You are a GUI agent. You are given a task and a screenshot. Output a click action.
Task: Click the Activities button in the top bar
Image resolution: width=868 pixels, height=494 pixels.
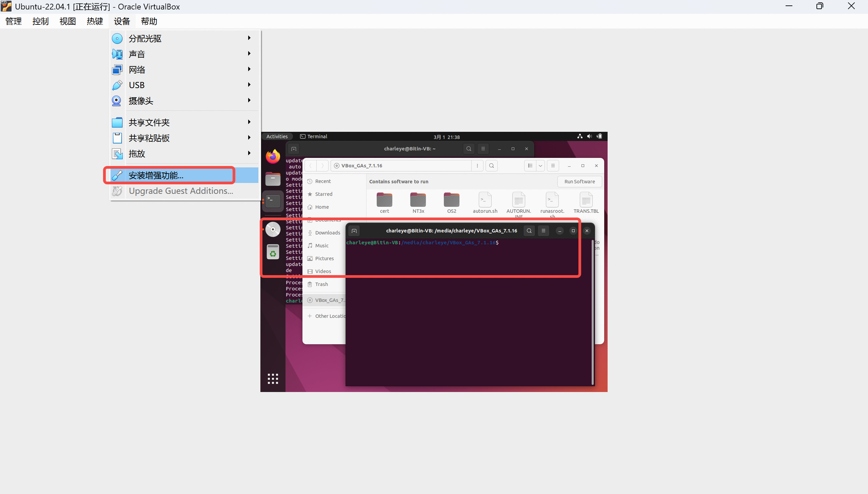coord(277,137)
